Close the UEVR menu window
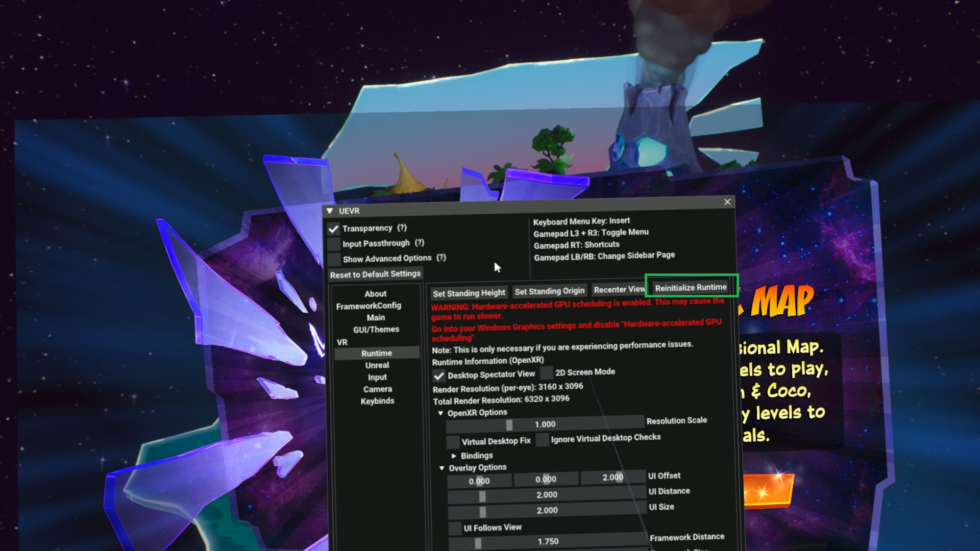The width and height of the screenshot is (980, 551). pos(727,202)
